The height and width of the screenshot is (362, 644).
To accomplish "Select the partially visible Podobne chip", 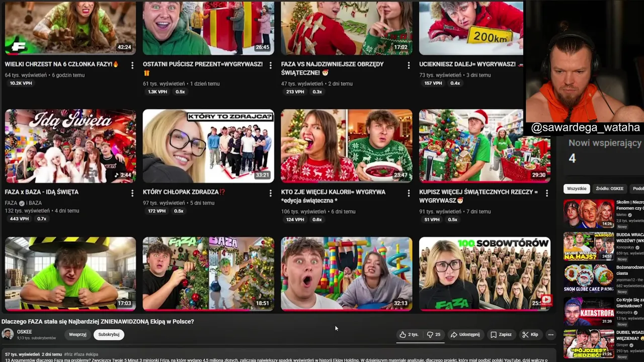I will click(x=637, y=189).
